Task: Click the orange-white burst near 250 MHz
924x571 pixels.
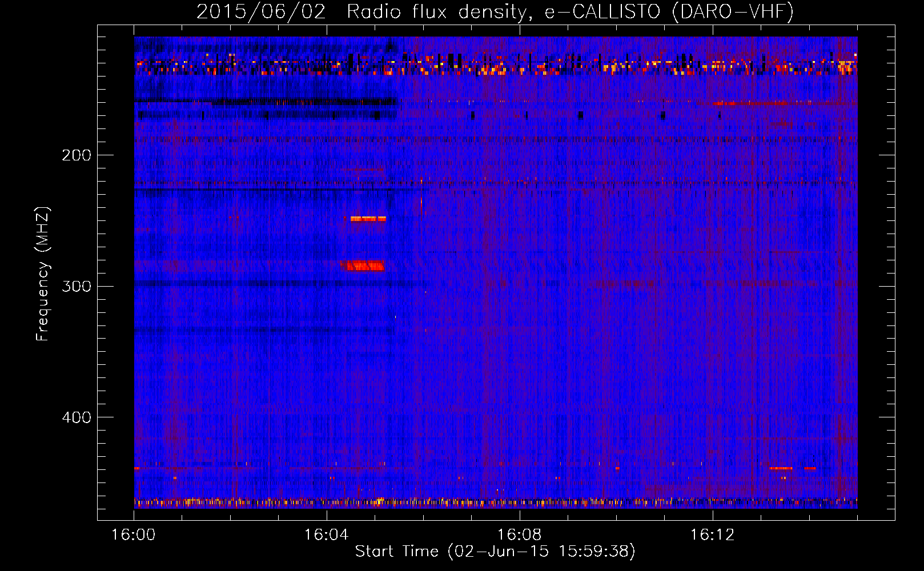Action: coord(368,219)
